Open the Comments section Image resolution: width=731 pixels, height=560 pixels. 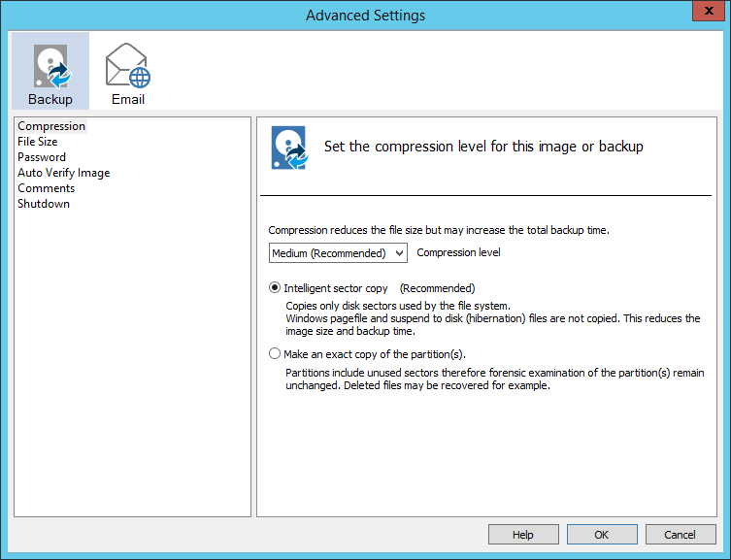click(x=46, y=188)
